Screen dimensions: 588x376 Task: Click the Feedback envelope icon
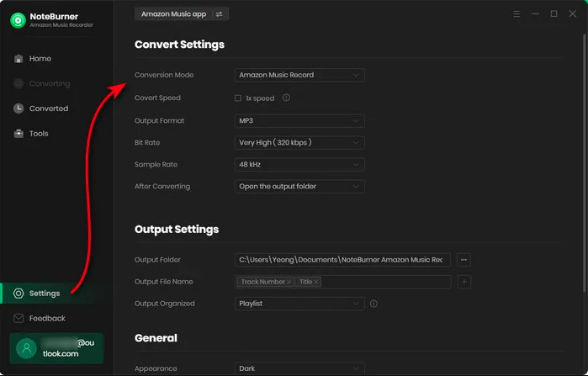(x=19, y=318)
